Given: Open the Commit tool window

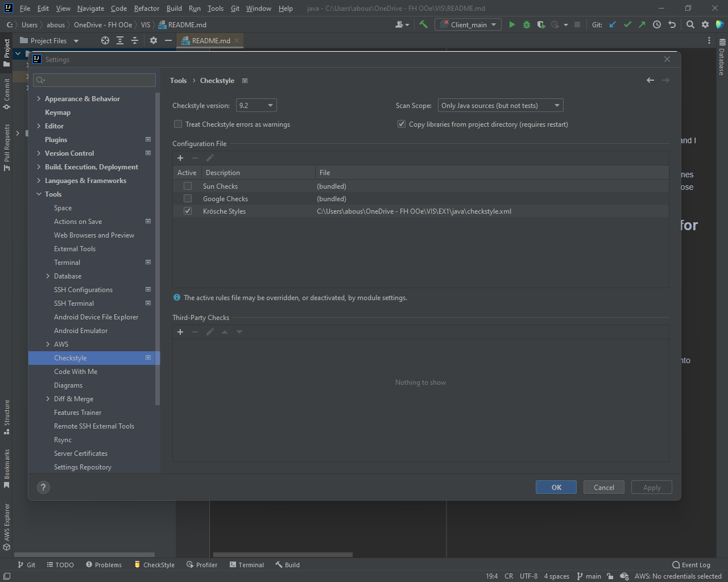Looking at the screenshot, I should (x=7, y=93).
